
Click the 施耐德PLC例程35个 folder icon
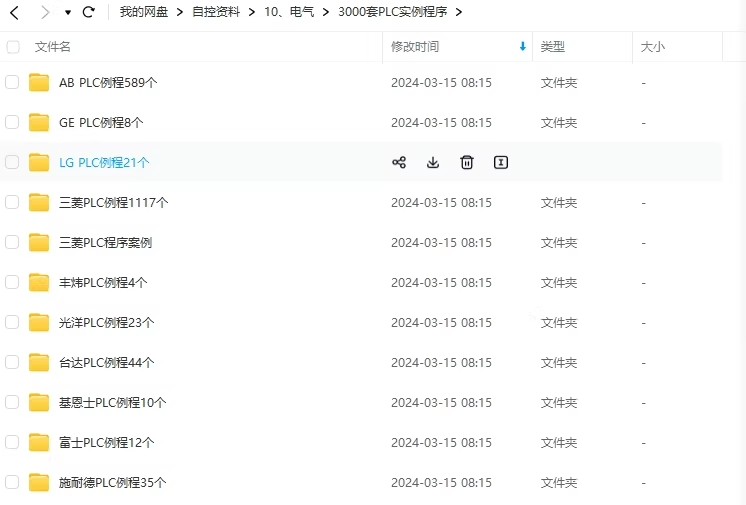[39, 482]
